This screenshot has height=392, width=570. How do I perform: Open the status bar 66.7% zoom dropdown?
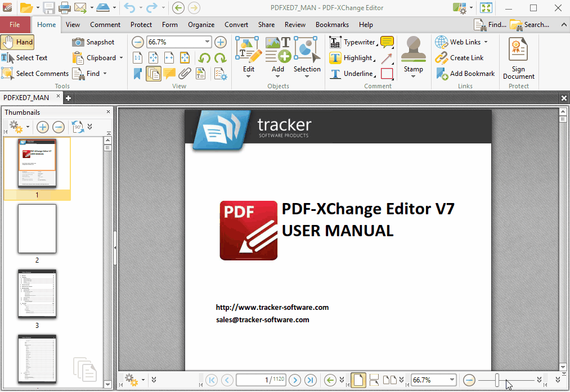click(451, 380)
